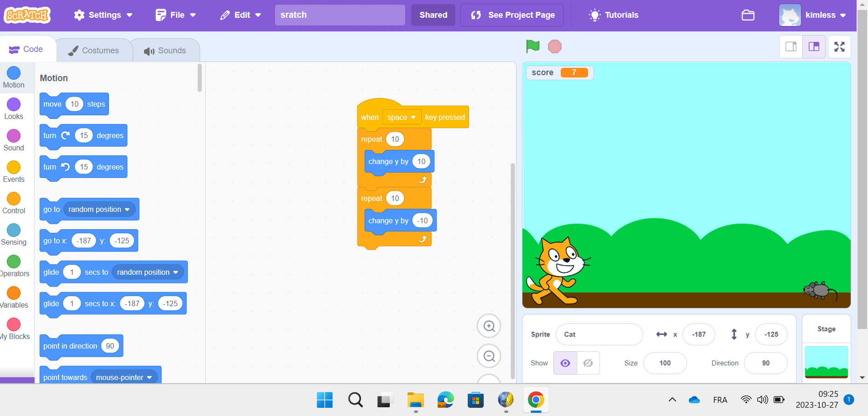Screen dimensions: 868x416
Task: Select the Sensing block category
Action: (14, 235)
